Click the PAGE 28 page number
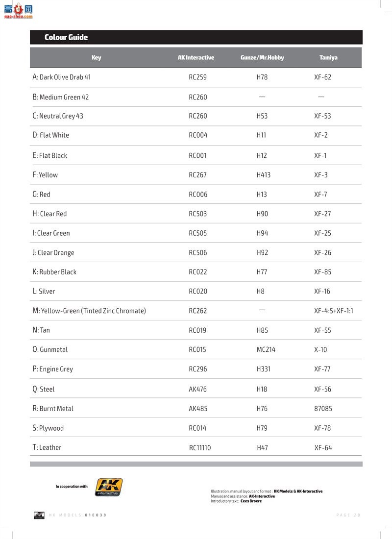The width and height of the screenshot is (392, 539). [348, 515]
